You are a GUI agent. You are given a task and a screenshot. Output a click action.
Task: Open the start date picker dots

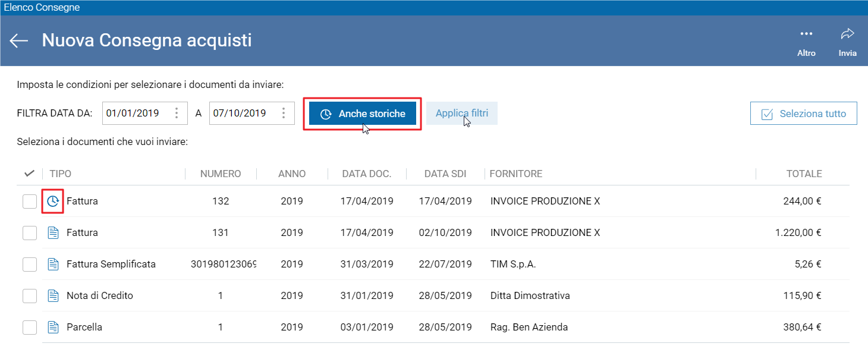177,113
